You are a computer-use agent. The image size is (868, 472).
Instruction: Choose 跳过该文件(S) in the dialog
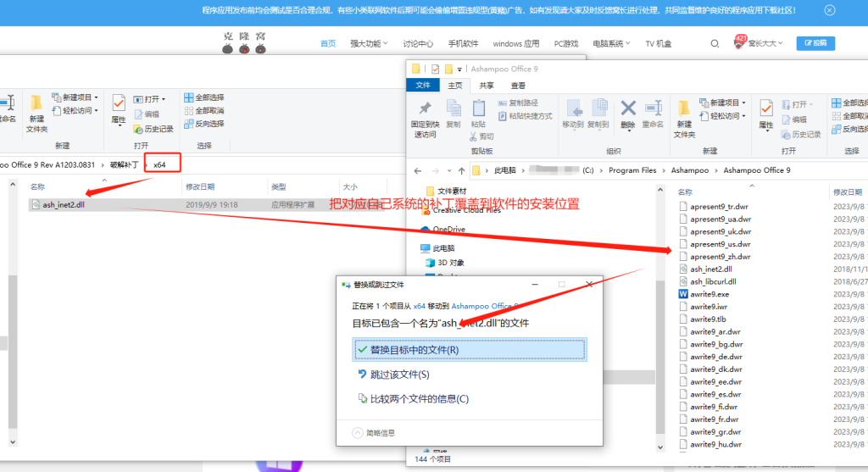point(393,375)
